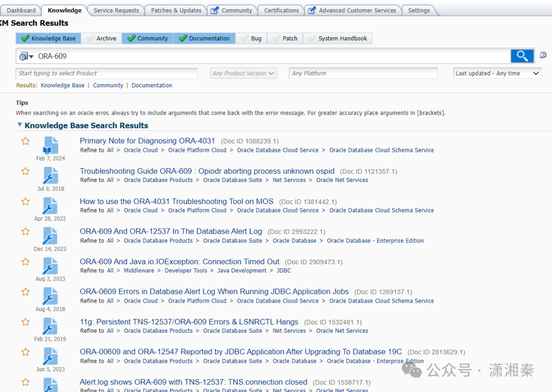
Task: Star the Java.io.IOException Connection Timed Out result
Action: click(x=26, y=262)
